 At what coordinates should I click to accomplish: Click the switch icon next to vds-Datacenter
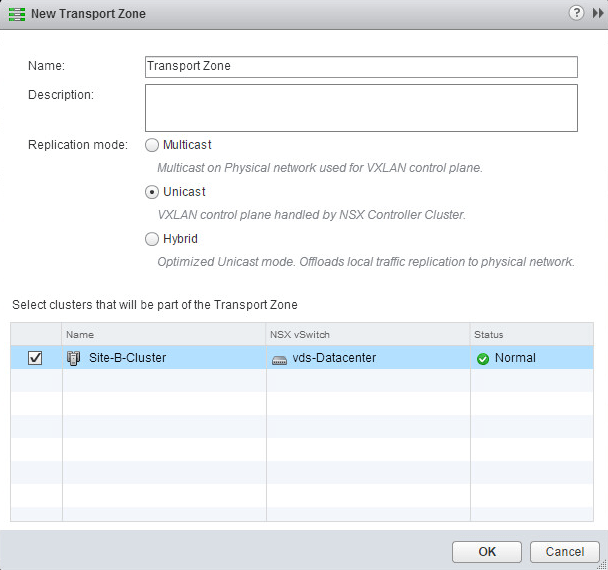pos(279,359)
